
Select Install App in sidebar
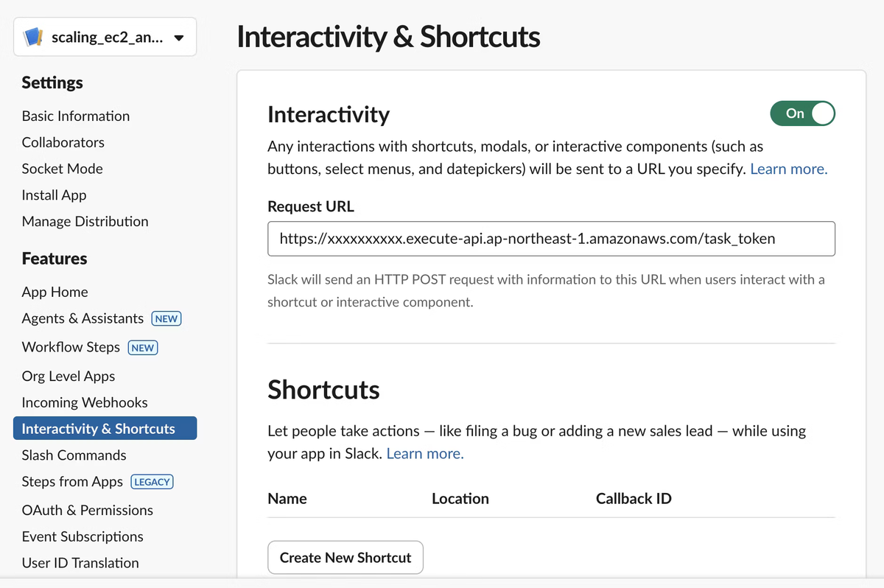tap(55, 195)
